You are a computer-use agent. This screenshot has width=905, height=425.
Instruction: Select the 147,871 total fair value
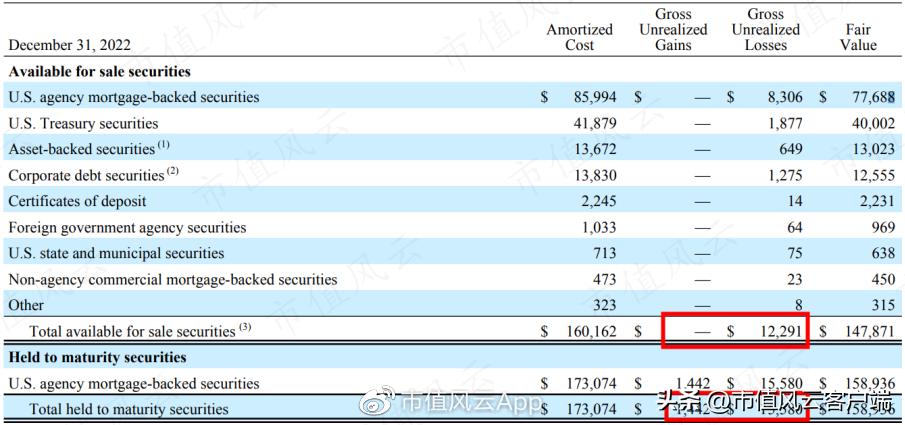click(867, 331)
